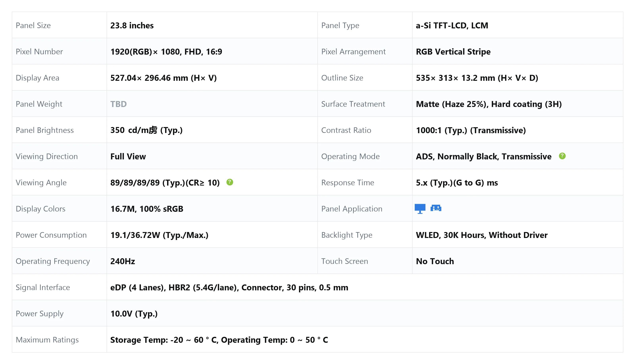The width and height of the screenshot is (635, 364).
Task: Click the 'Backlight Type' row label
Action: coord(347,235)
